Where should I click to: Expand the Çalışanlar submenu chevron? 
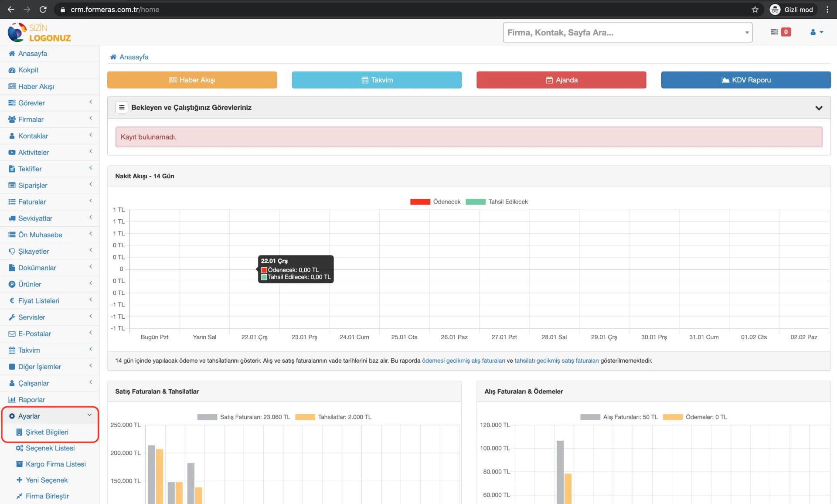[91, 382]
